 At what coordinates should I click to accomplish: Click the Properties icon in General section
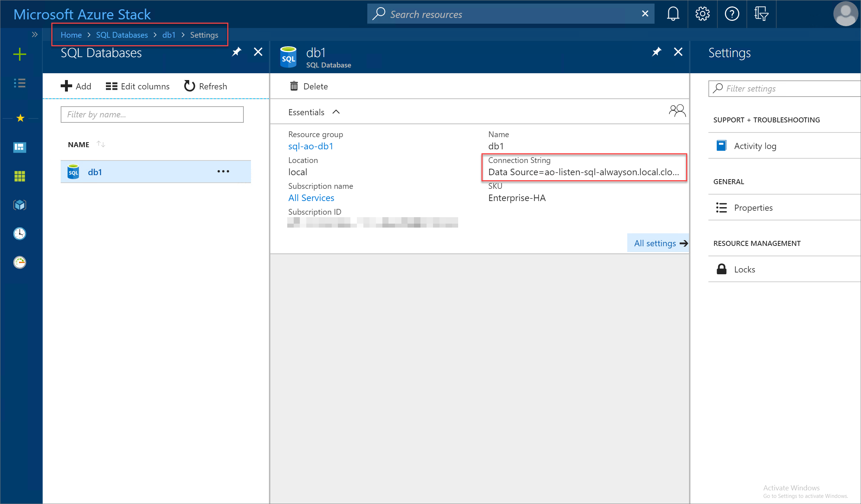721,207
